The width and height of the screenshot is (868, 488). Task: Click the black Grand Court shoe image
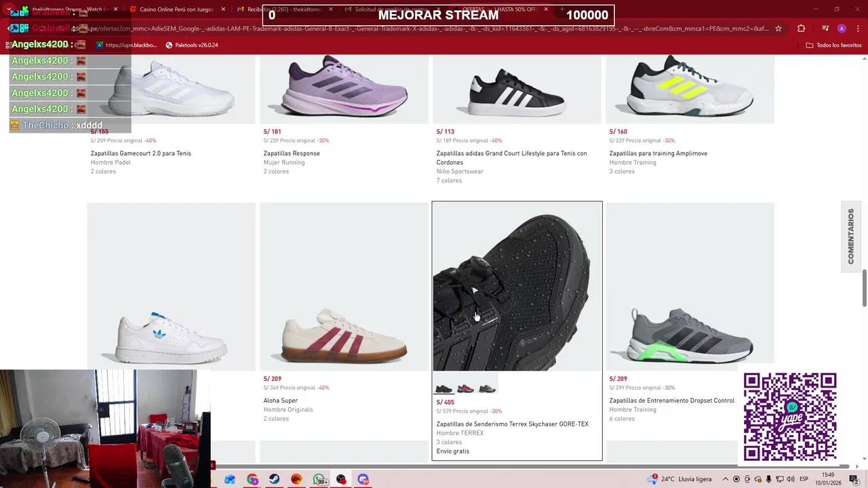tap(517, 89)
